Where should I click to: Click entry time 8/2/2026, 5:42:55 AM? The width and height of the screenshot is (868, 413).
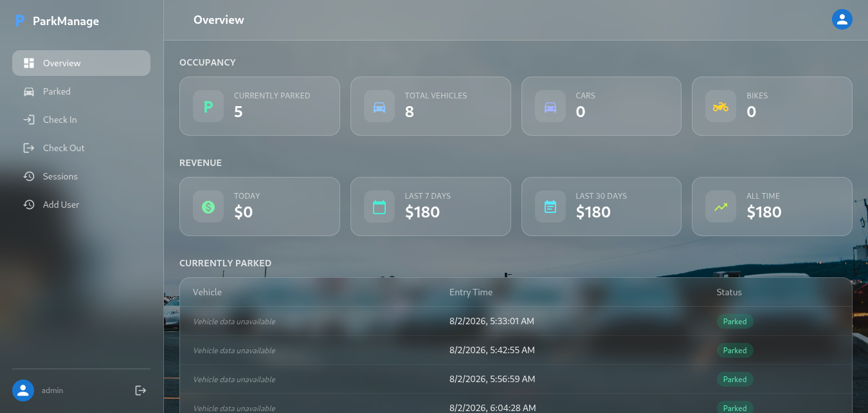(x=492, y=350)
